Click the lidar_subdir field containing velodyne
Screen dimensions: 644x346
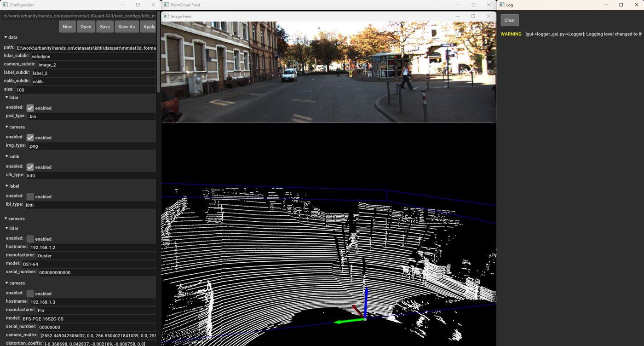(x=93, y=56)
